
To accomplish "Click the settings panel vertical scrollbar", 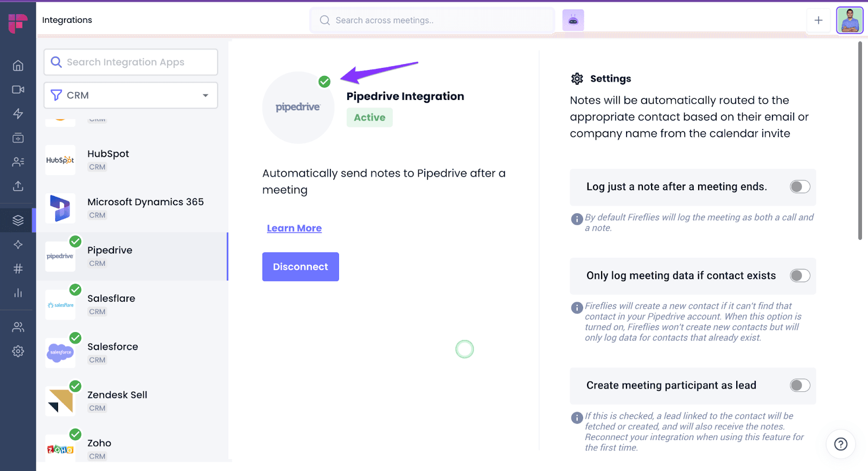I will 860,141.
